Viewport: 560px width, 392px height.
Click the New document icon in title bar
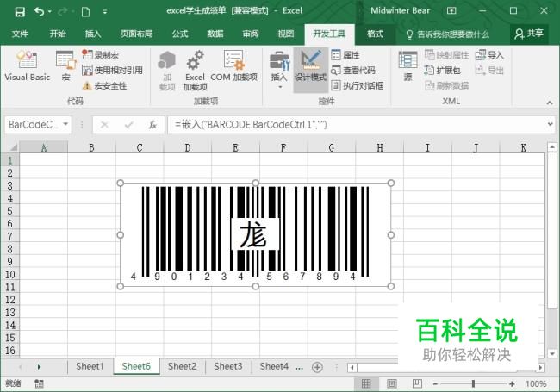[x=85, y=12]
